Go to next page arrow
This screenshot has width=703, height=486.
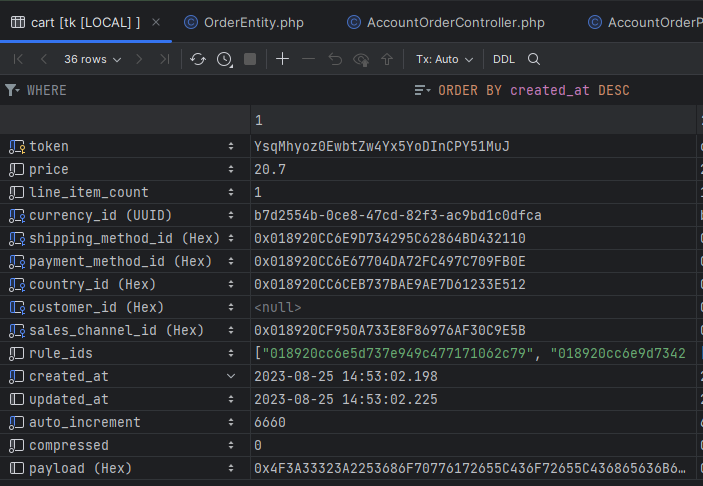(x=139, y=59)
